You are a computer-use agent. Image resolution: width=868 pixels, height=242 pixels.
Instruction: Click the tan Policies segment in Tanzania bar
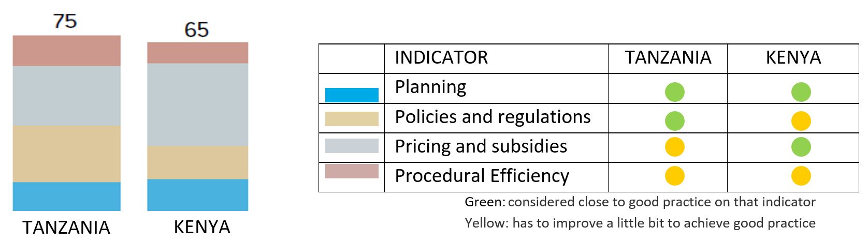[x=67, y=154]
